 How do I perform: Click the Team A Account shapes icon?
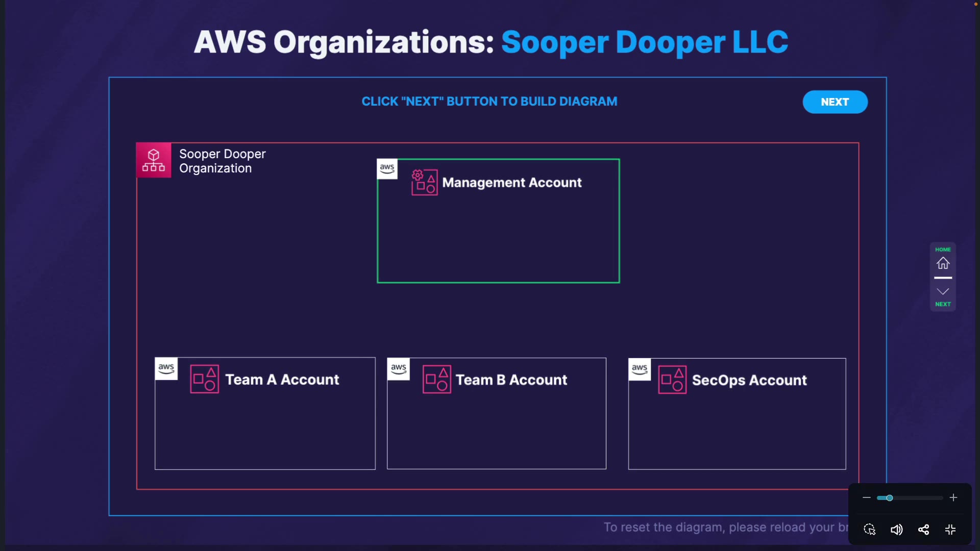205,379
